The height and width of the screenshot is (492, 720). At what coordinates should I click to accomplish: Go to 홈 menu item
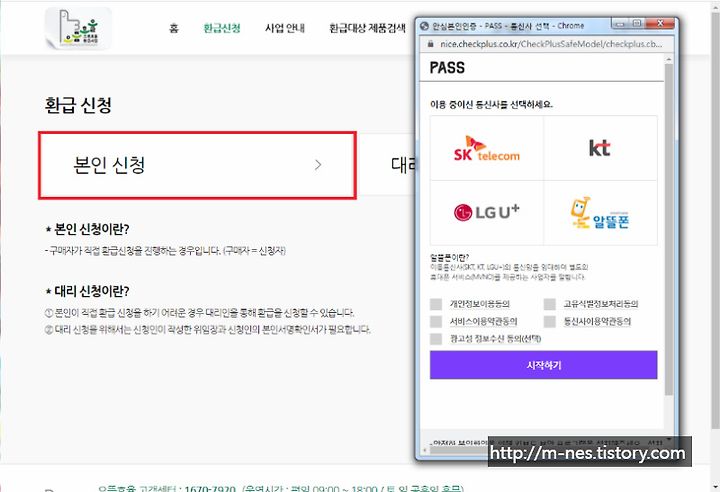174,28
